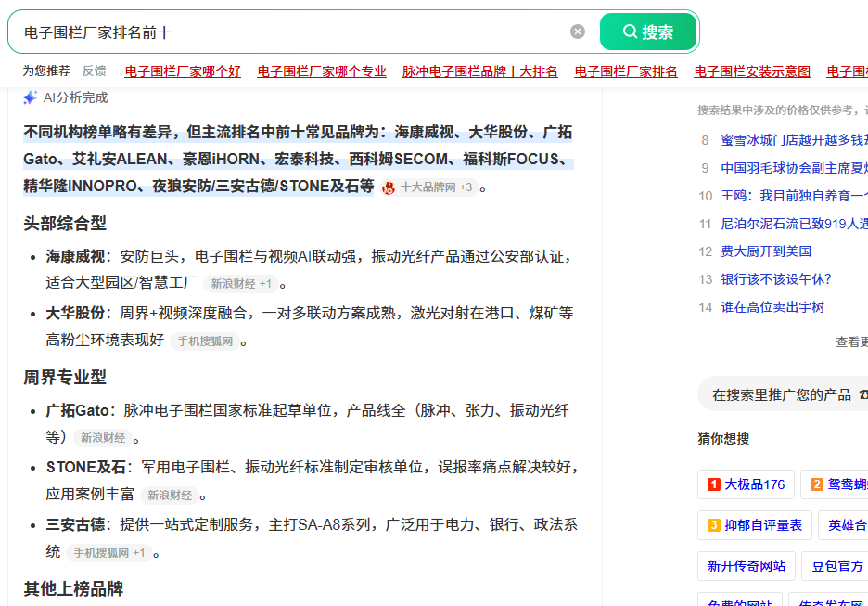Open hot item 银行该不该设午休?
Image resolution: width=868 pixels, height=606 pixels.
775,279
